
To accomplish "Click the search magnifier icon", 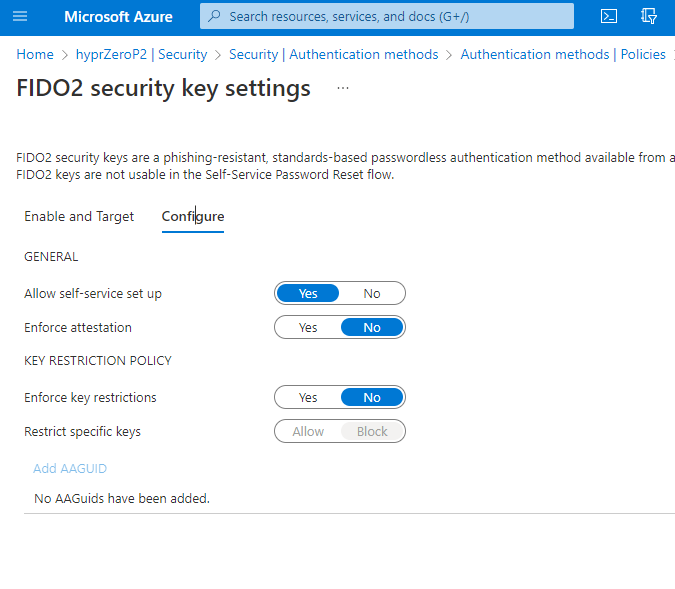I will (x=214, y=16).
